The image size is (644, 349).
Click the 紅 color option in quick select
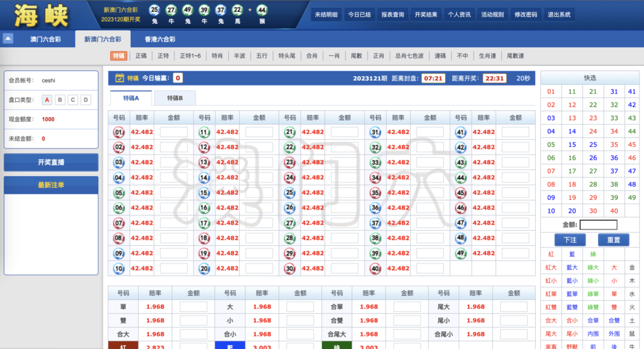[551, 254]
